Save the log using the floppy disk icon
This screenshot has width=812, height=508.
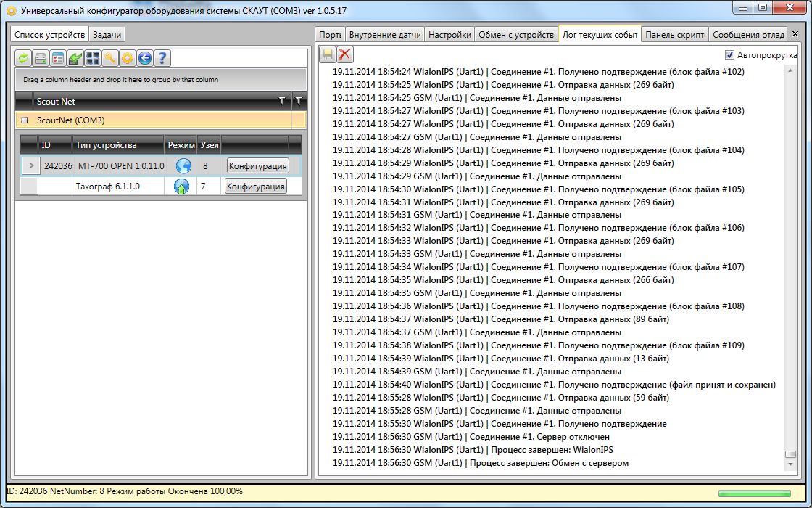coord(328,55)
